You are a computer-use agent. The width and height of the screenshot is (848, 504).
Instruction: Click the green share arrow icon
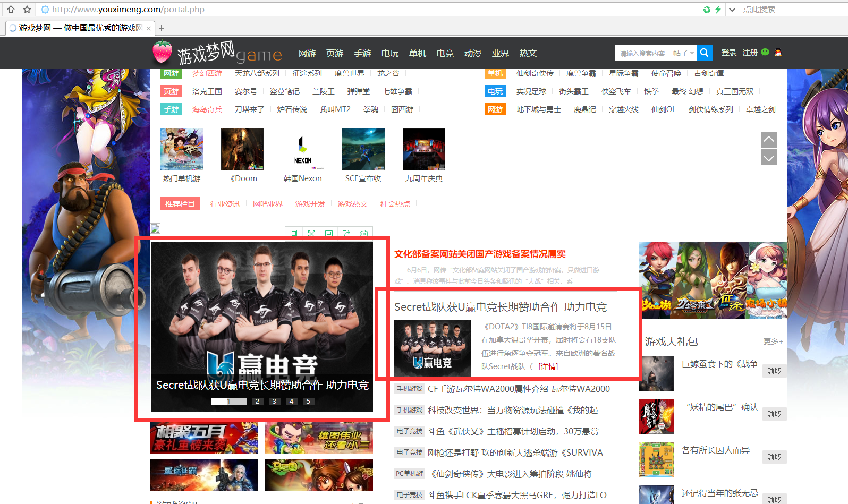point(346,233)
